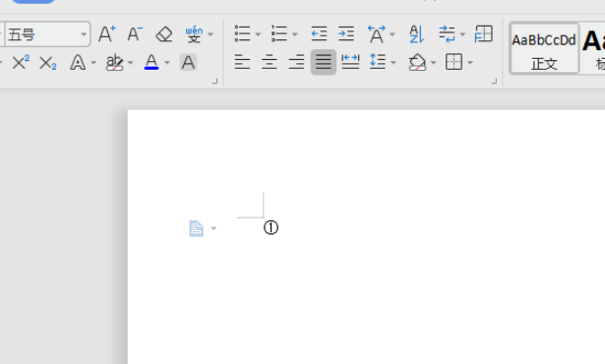Align text right
Screen dimensions: 605x364
[x=296, y=62]
